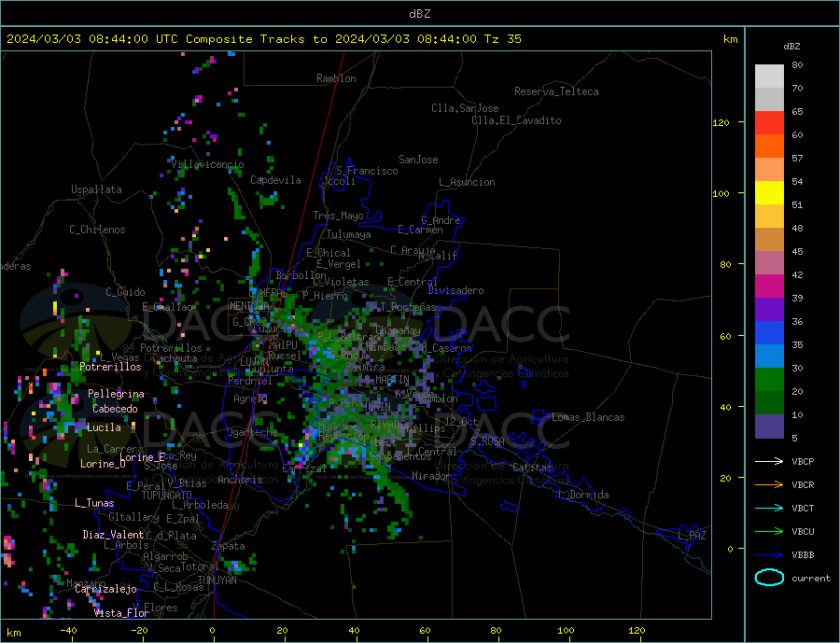Click the Mirador location label
This screenshot has width=840, height=643.
click(x=431, y=476)
